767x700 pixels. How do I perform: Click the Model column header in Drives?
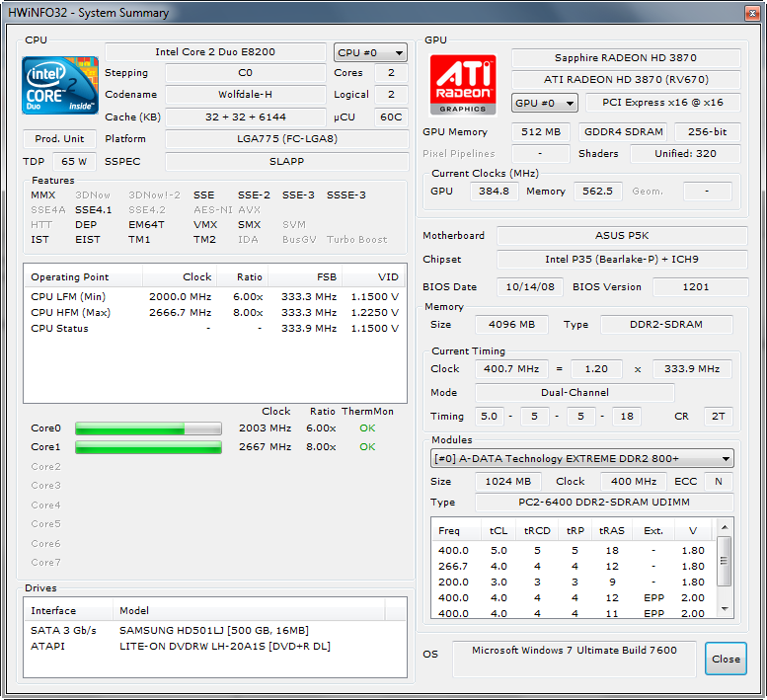[249, 610]
